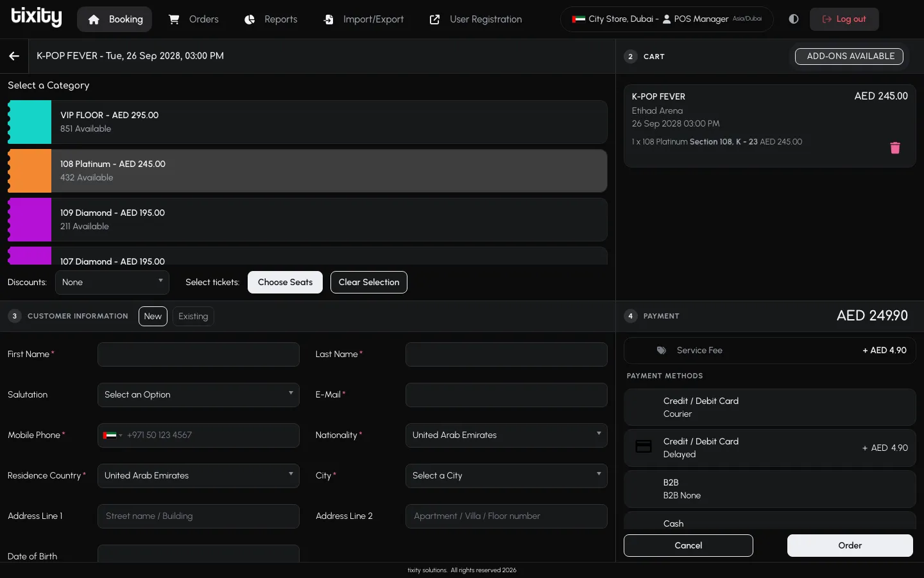Select the New customer option
The height and width of the screenshot is (578, 924).
[x=153, y=316]
